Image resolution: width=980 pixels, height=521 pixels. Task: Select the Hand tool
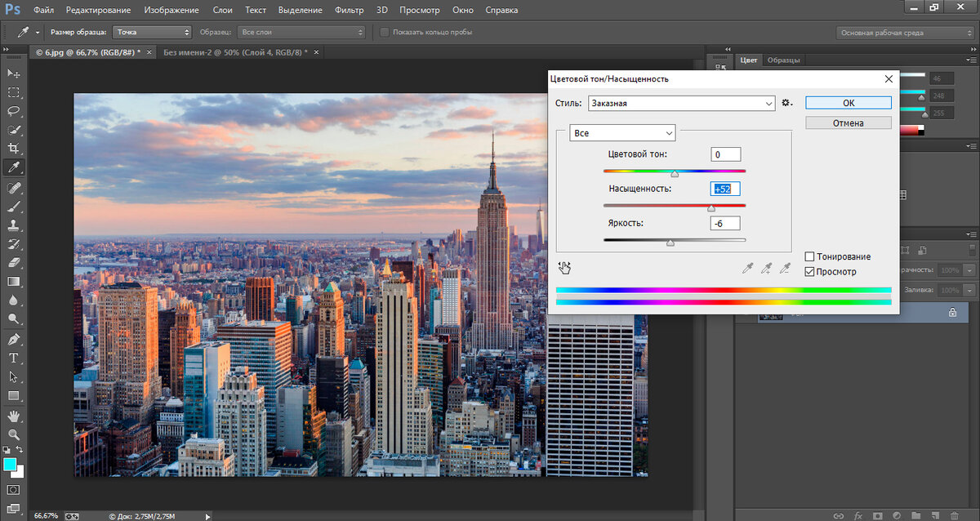14,416
